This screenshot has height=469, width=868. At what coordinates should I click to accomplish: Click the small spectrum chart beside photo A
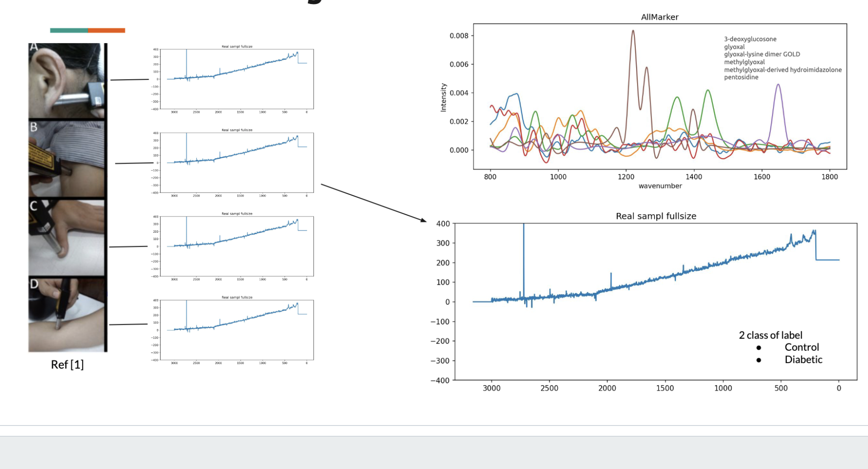click(x=237, y=79)
